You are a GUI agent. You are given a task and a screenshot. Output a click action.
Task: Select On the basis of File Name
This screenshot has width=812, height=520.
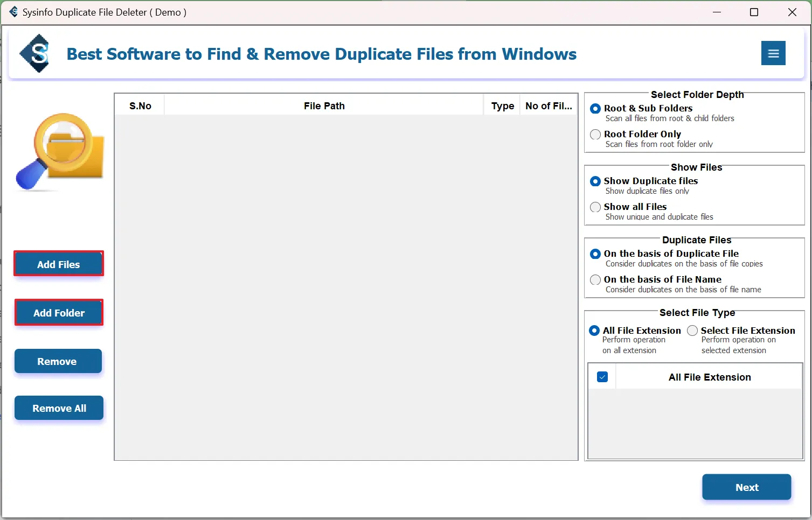click(x=595, y=280)
